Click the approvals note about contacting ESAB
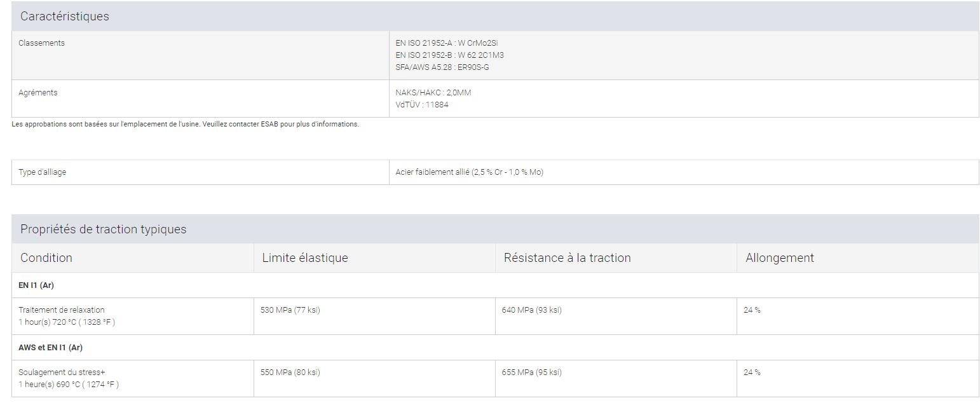Screen dimensions: 980x410 pyautogui.click(x=185, y=125)
